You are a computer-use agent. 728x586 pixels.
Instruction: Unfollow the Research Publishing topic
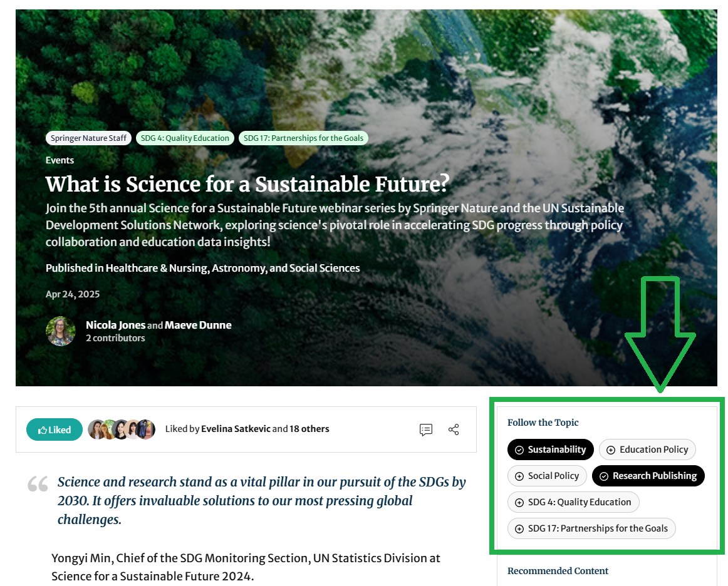point(648,476)
